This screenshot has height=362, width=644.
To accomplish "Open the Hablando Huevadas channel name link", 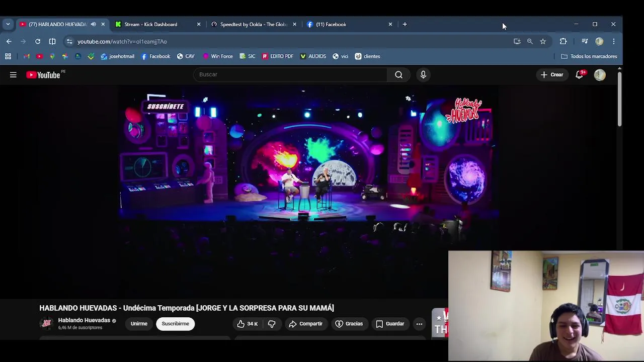I will 84,320.
